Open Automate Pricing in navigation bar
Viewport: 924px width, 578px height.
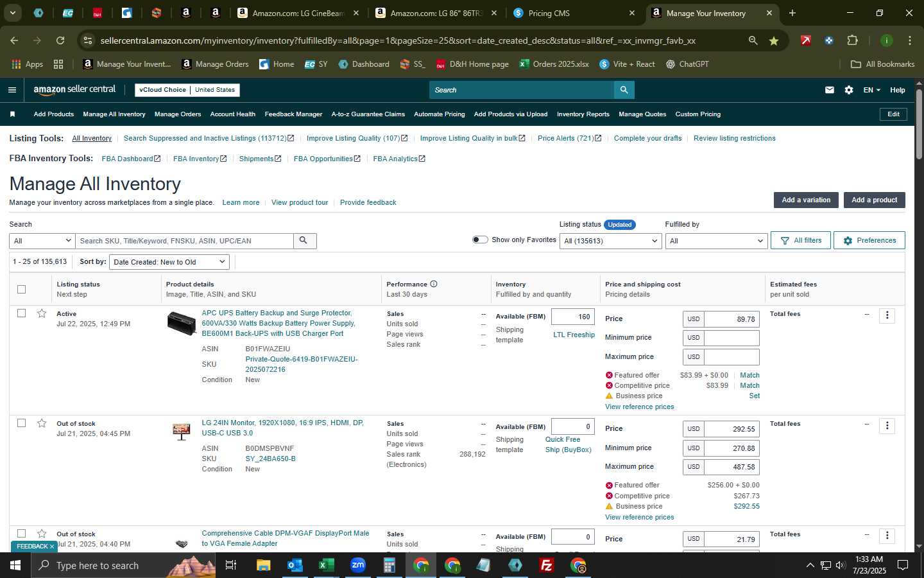[440, 114]
